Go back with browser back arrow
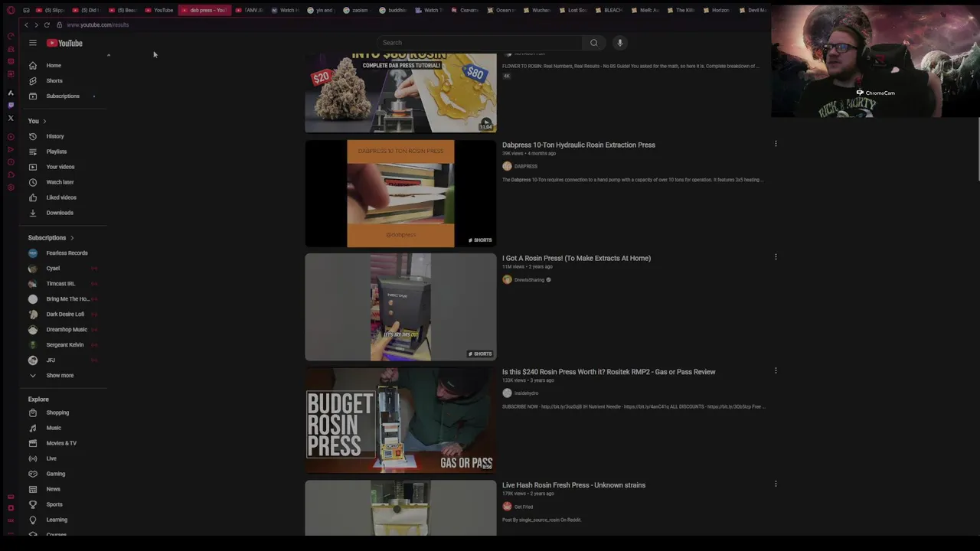Screen dimensions: 980x551 (26, 24)
